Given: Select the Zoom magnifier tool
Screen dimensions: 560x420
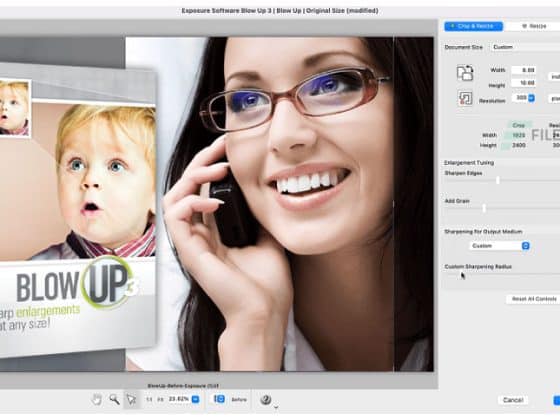Looking at the screenshot, I should pyautogui.click(x=114, y=399).
